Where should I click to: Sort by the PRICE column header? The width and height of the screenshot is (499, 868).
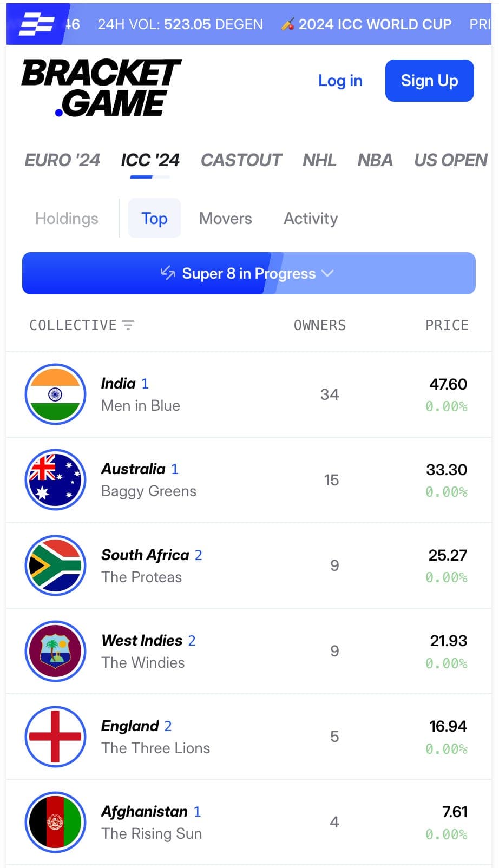pos(447,325)
